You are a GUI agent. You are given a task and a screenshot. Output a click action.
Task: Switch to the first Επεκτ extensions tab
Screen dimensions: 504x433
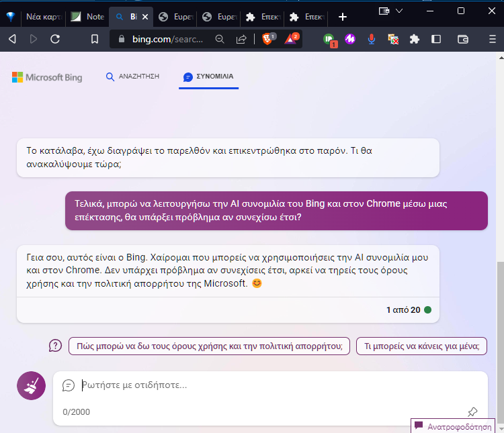[x=263, y=17]
